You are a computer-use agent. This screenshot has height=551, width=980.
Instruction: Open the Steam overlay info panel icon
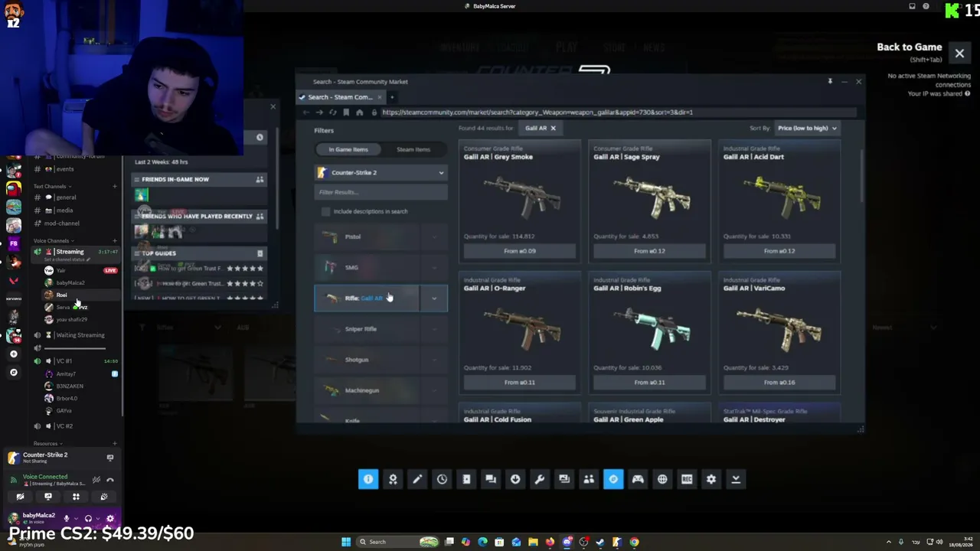(x=368, y=479)
